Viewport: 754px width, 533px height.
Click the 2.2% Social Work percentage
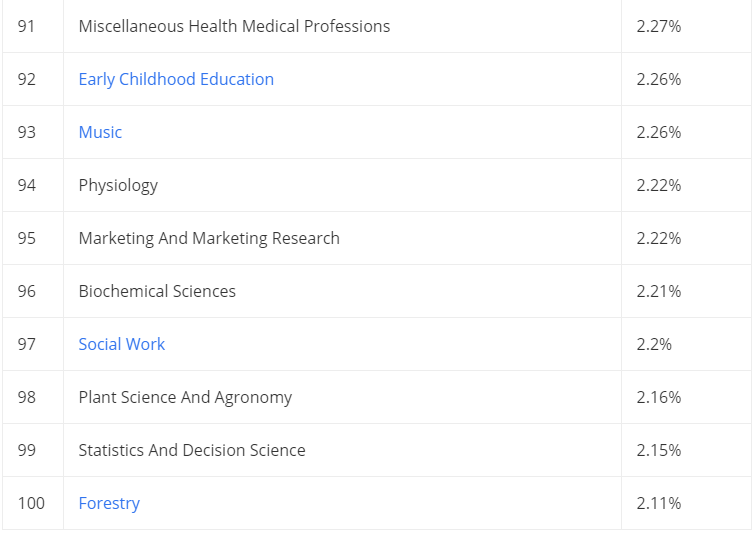pyautogui.click(x=654, y=344)
